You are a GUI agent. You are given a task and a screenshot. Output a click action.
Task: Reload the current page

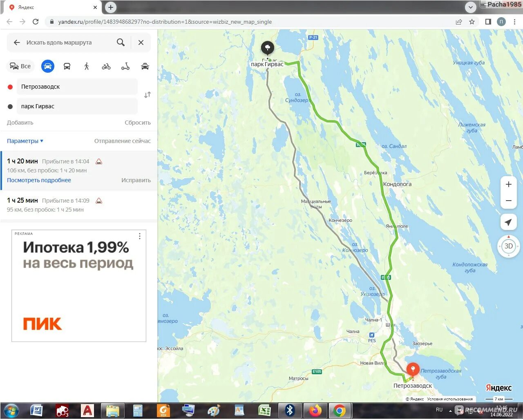tap(36, 22)
